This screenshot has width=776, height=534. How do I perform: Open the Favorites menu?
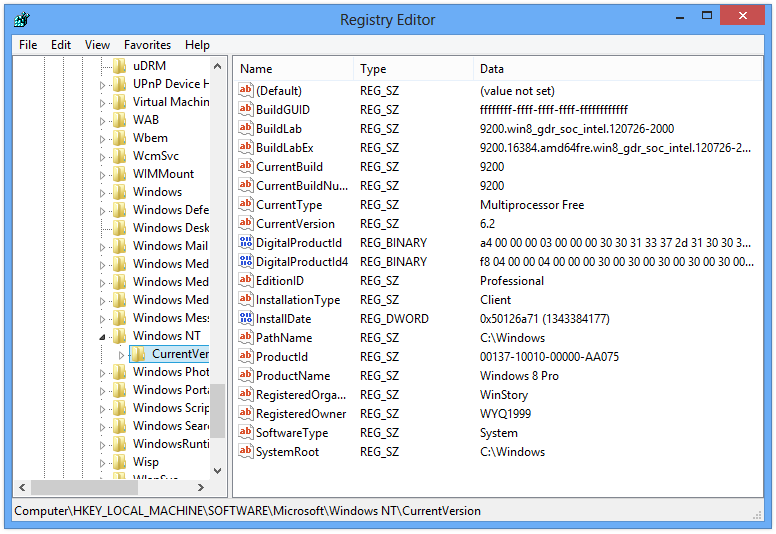point(147,45)
